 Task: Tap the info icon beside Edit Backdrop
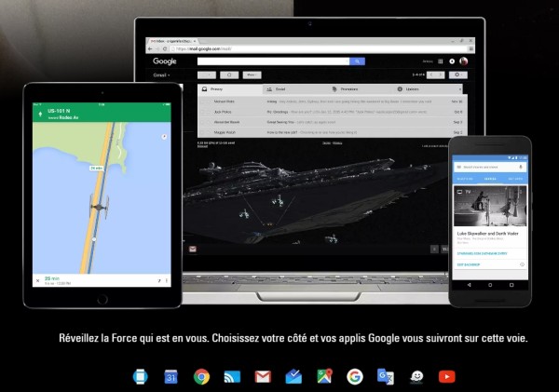point(522,264)
